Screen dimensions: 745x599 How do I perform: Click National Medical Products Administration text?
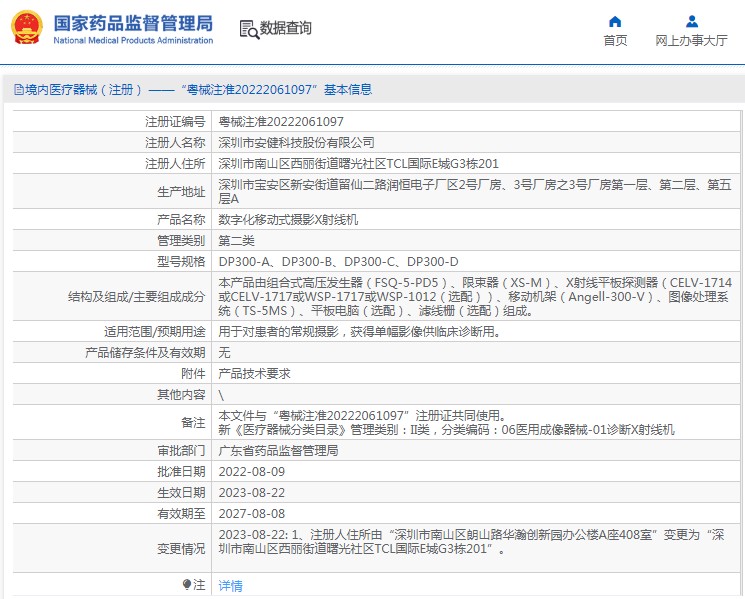pos(133,41)
